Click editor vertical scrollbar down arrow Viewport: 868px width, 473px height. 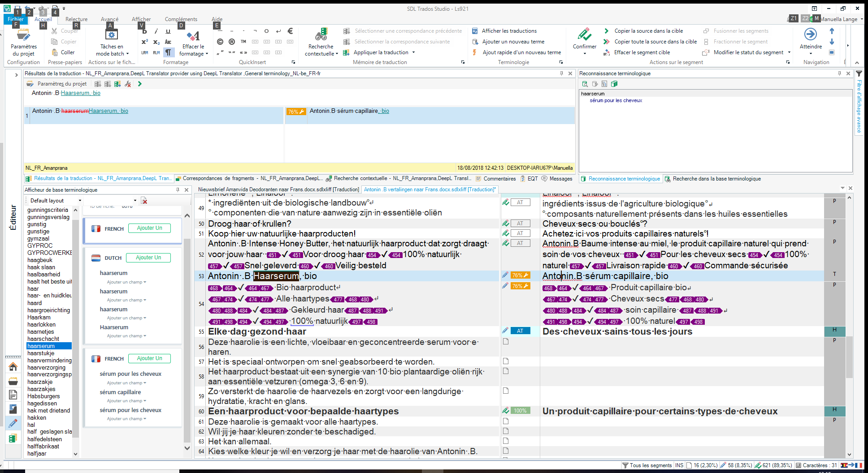point(849,454)
